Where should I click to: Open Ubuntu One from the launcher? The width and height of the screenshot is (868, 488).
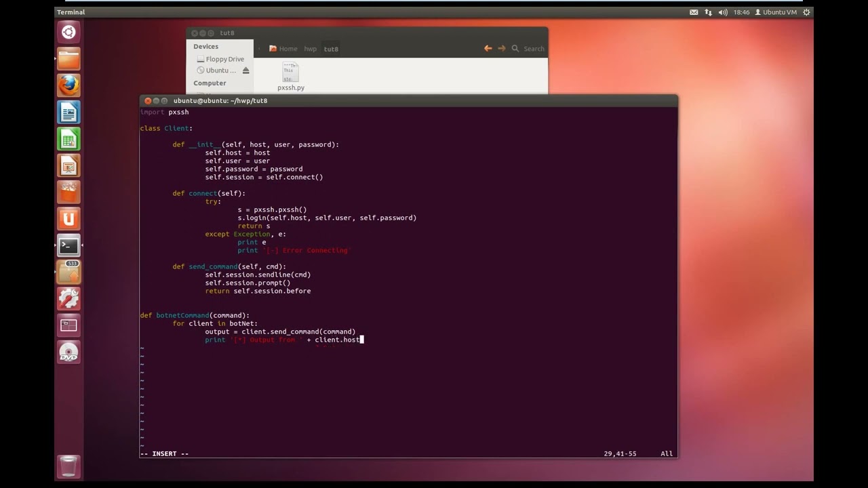(68, 219)
